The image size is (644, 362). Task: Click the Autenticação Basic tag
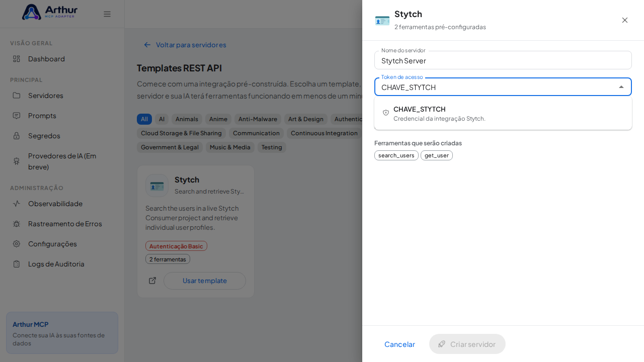point(176,246)
